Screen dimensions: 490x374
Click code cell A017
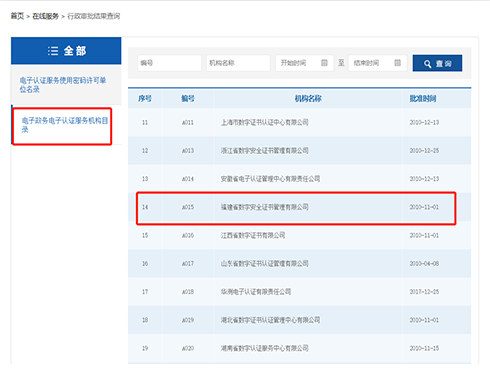(x=188, y=263)
